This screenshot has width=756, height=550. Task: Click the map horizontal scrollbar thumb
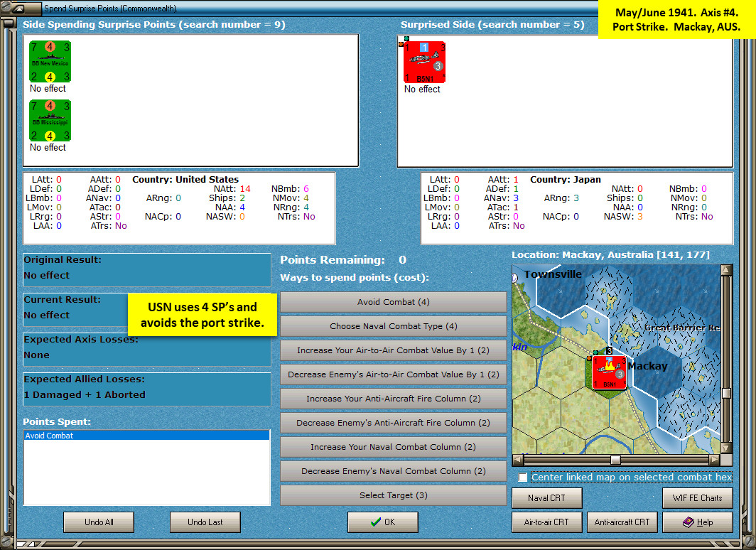(615, 460)
